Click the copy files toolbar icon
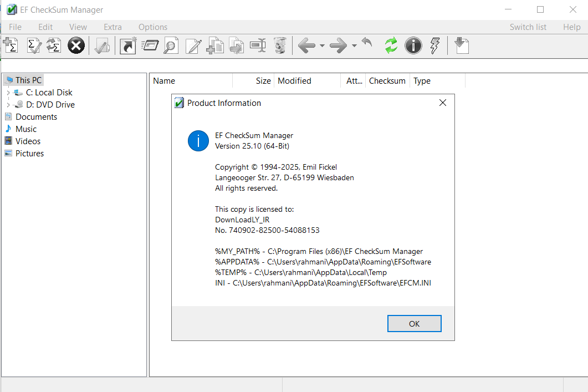 point(215,45)
